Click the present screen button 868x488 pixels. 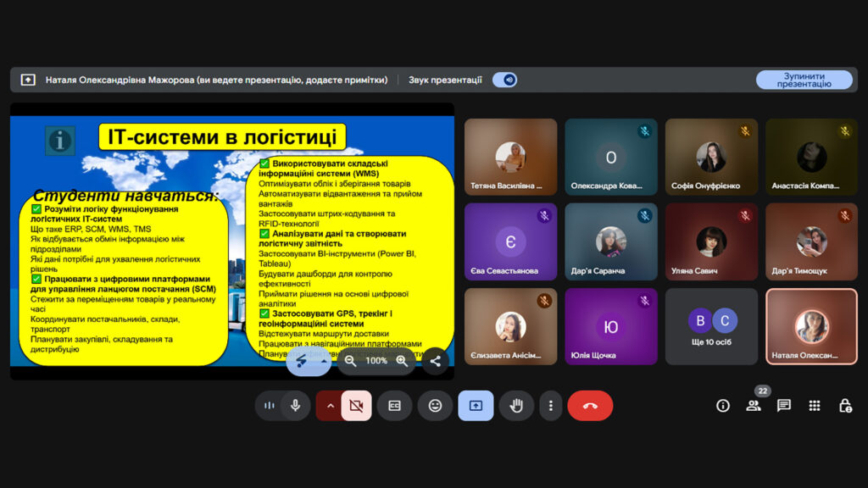tap(476, 406)
